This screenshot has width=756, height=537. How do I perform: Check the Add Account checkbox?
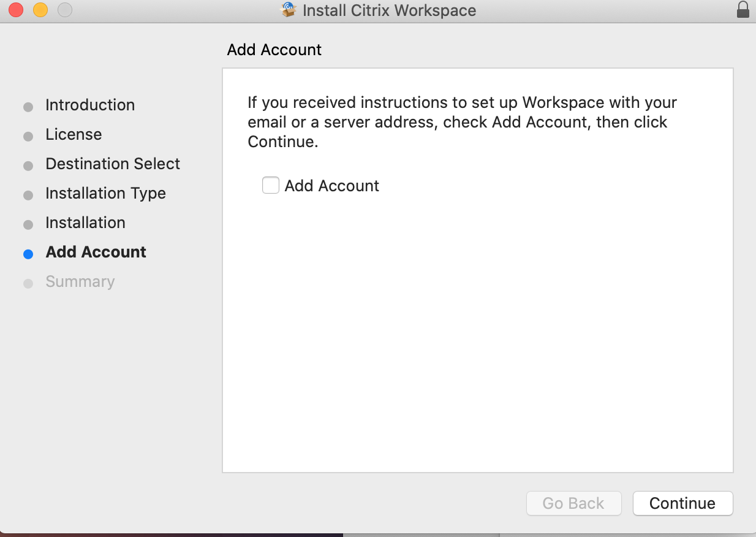click(271, 185)
